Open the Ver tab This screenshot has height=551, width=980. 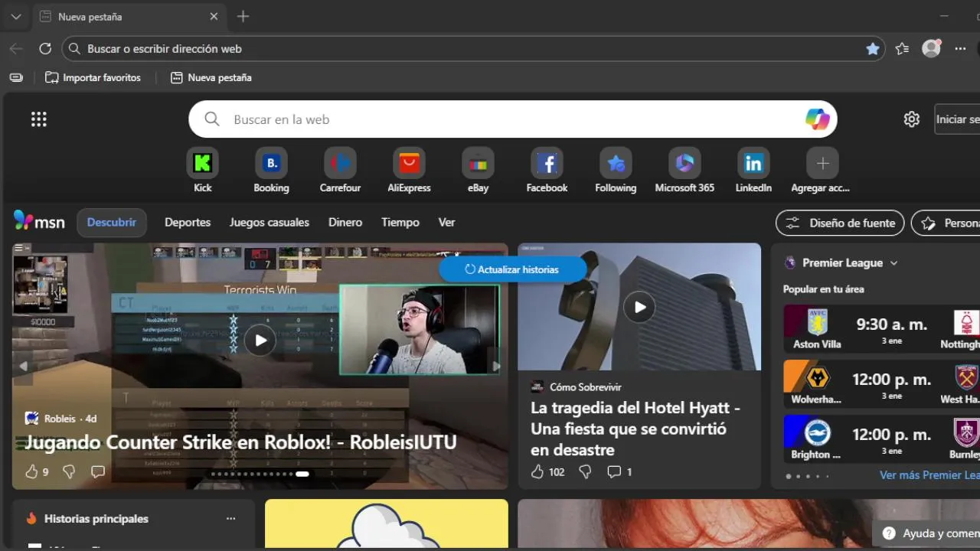coord(446,222)
